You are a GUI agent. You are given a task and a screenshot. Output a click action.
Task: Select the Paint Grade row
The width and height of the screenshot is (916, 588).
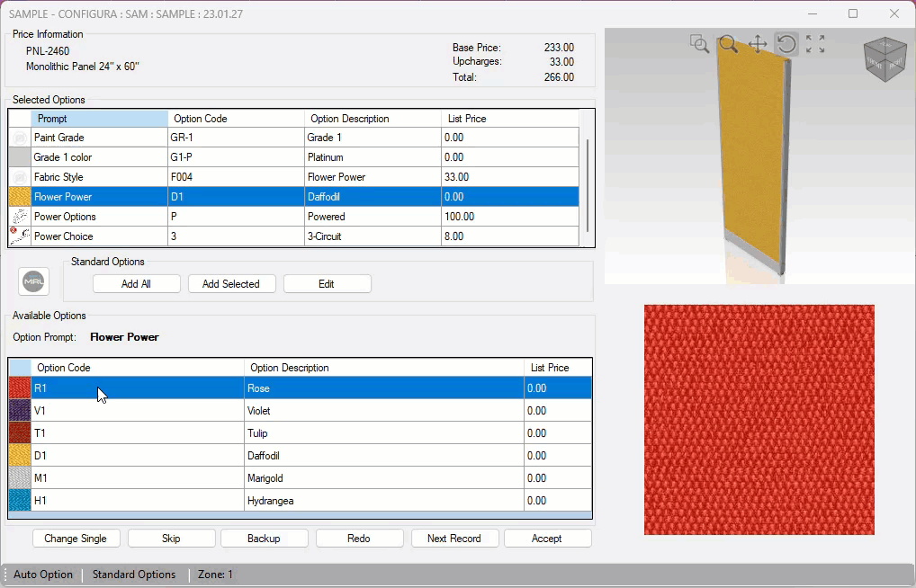pyautogui.click(x=294, y=138)
